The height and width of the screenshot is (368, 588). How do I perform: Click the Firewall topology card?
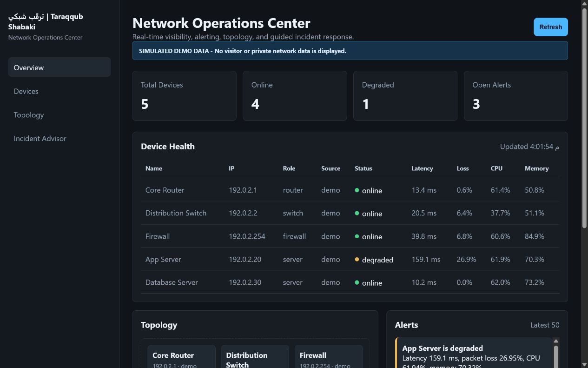point(329,356)
